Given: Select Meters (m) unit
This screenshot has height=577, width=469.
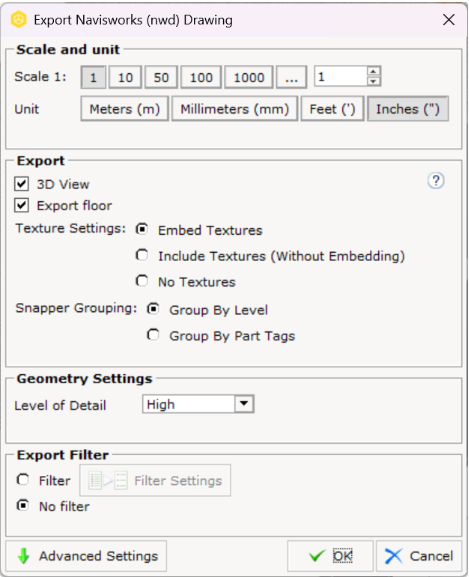Looking at the screenshot, I should pos(125,109).
